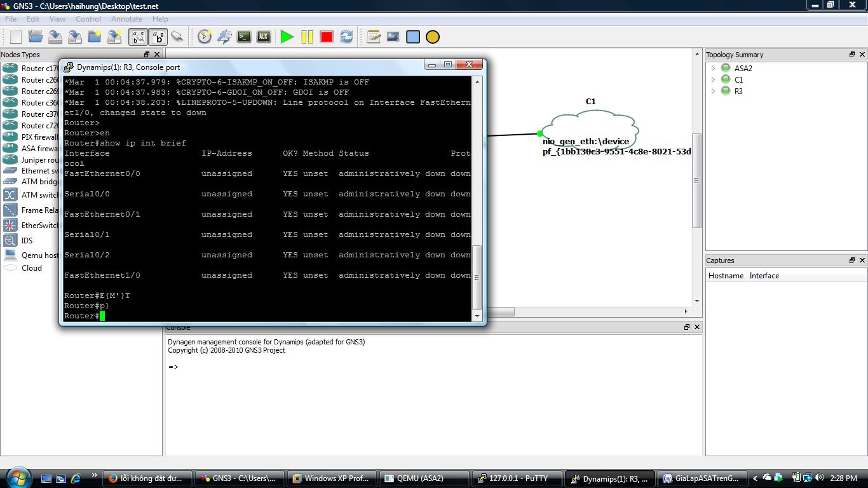Expand the R3 topology tree entry
The image size is (868, 488).
[x=713, y=91]
